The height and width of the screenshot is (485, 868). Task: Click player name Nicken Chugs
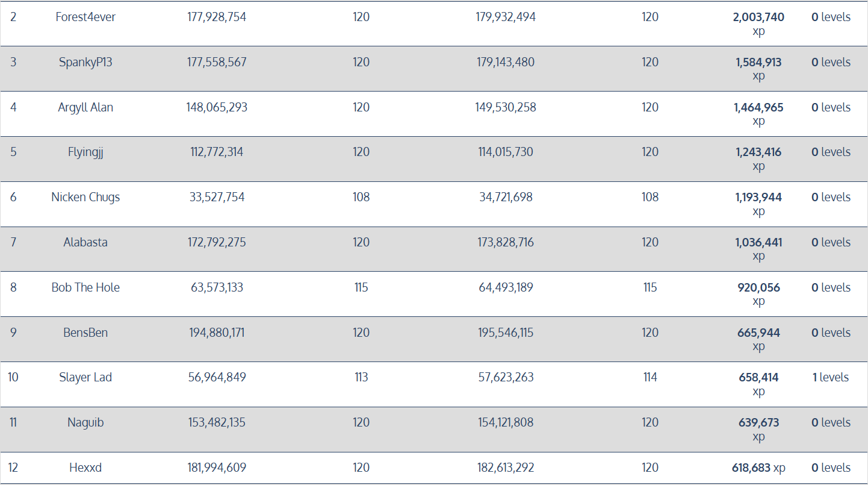[x=85, y=197]
